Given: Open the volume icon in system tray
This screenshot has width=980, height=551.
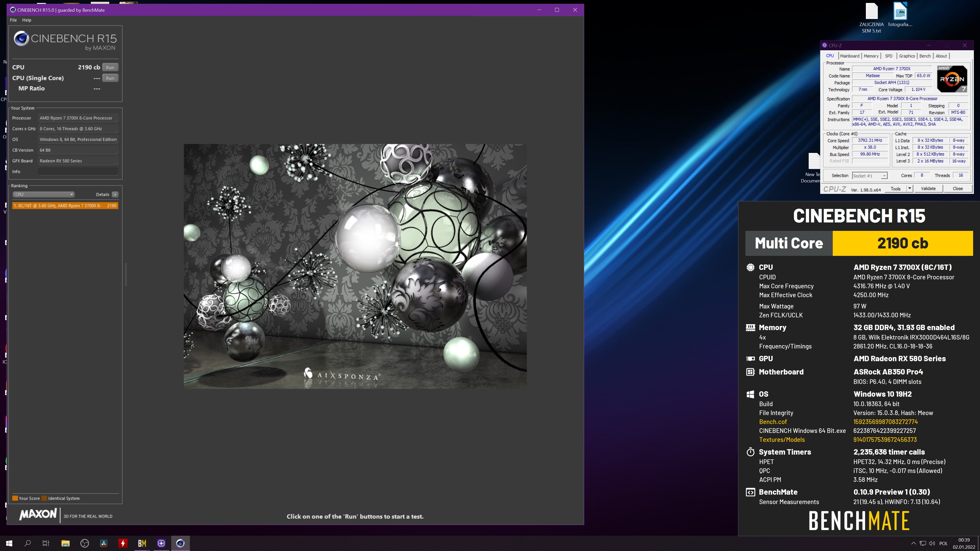Looking at the screenshot, I should 932,543.
